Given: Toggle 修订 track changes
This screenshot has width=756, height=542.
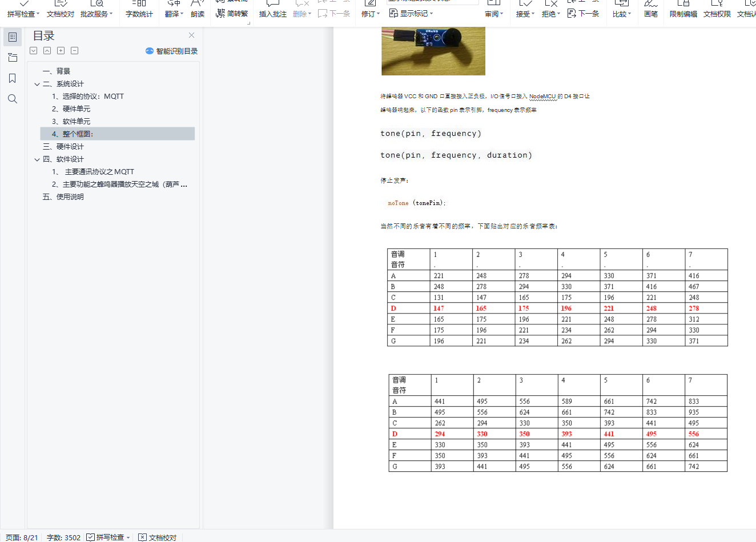Looking at the screenshot, I should [x=371, y=9].
